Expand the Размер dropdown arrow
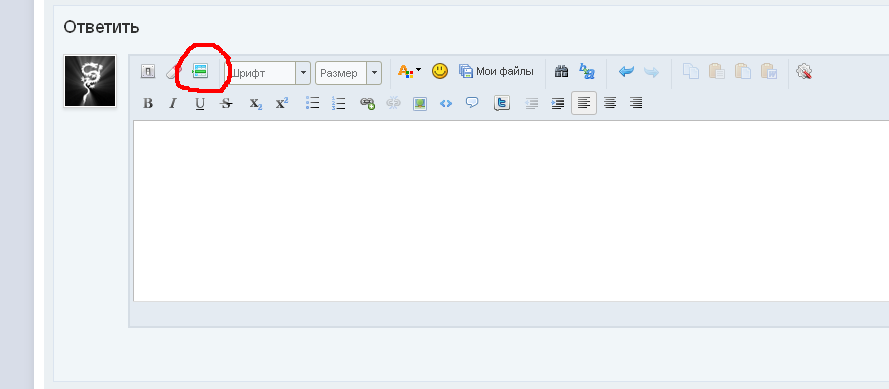Image resolution: width=889 pixels, height=389 pixels. point(374,73)
